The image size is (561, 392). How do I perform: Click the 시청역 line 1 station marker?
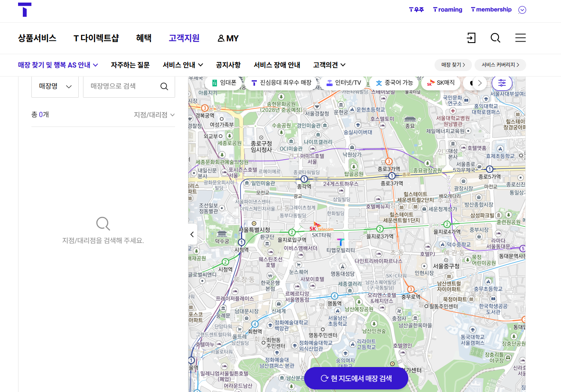tap(241, 242)
